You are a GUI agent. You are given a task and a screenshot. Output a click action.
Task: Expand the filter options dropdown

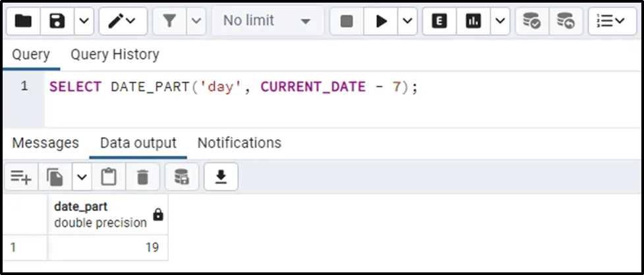(x=196, y=21)
